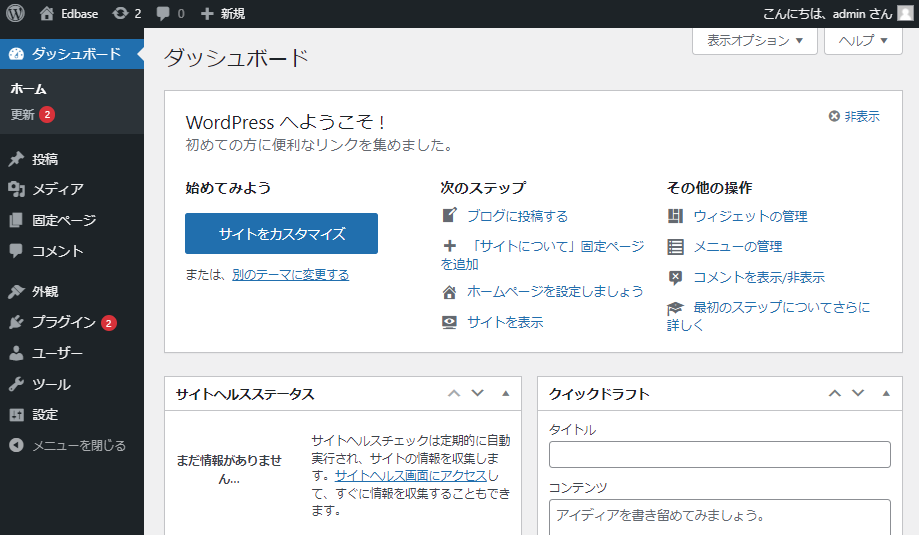Open updates icon showing 2 in admin bar
Viewport: 919px width, 535px height.
120,13
